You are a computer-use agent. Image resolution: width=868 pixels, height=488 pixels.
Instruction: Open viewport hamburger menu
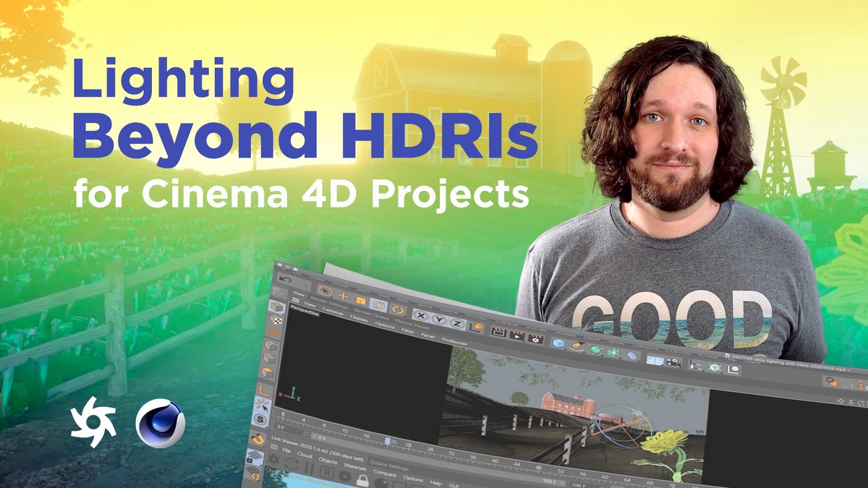295,300
